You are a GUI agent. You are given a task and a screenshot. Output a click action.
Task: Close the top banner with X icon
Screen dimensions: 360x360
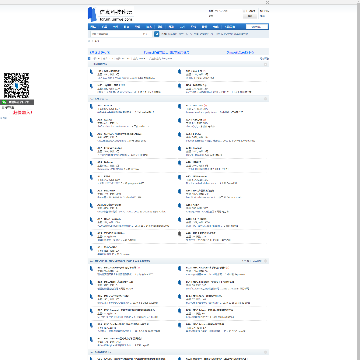(267, 2)
